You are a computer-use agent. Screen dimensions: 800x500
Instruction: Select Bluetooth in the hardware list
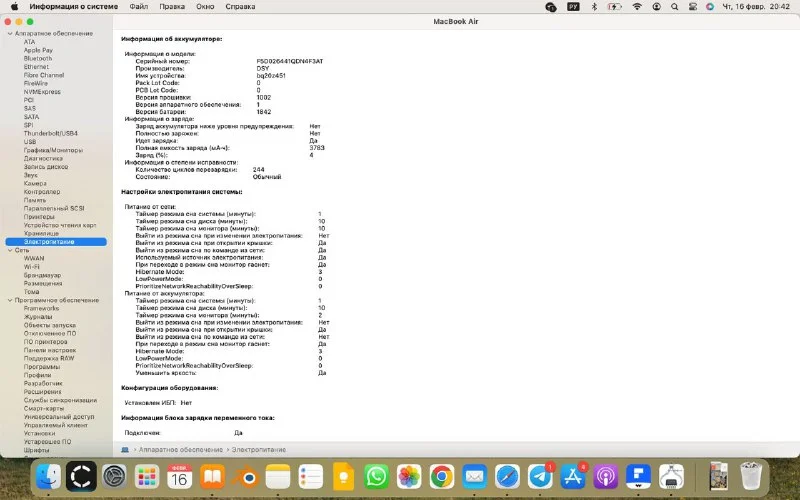(38, 58)
